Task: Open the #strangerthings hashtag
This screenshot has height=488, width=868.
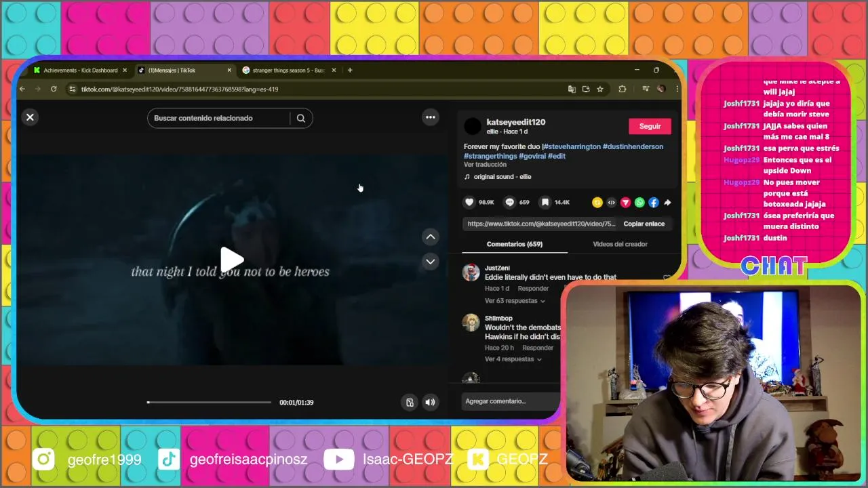Action: (x=490, y=156)
